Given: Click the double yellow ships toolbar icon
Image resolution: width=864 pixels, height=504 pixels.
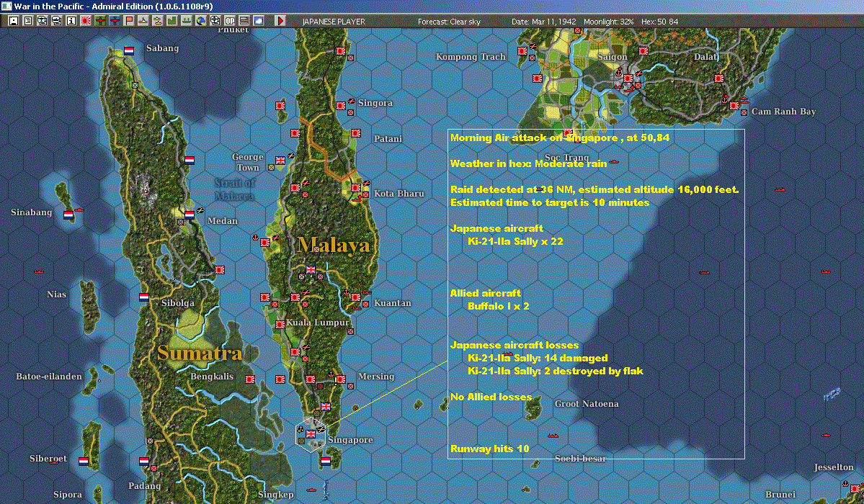Looking at the screenshot, I should pyautogui.click(x=158, y=21).
